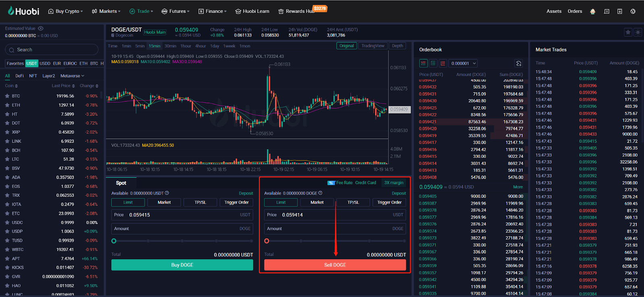Favorite ADA using its star icon
This screenshot has height=297, width=644.
[x=7, y=177]
